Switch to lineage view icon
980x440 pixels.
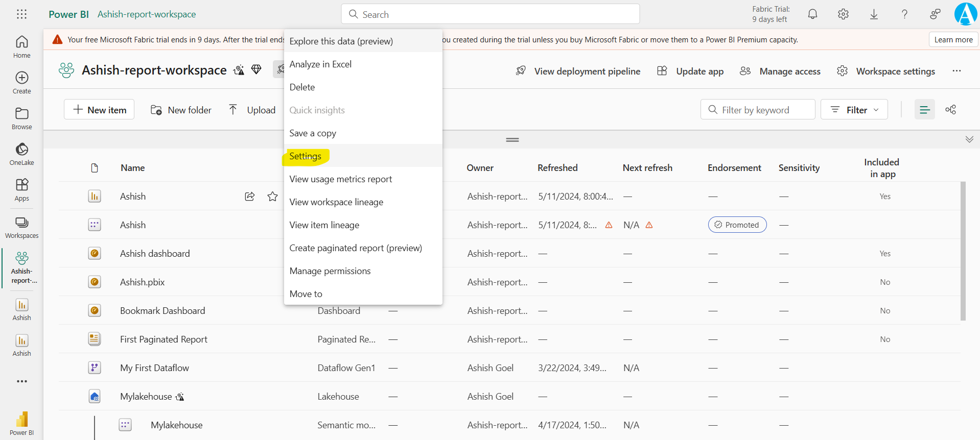coord(950,110)
